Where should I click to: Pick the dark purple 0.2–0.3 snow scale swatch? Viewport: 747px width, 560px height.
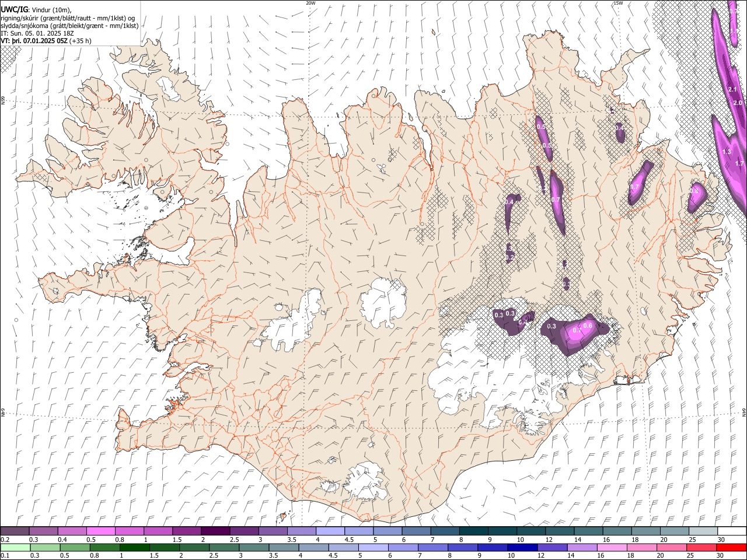click(x=15, y=531)
